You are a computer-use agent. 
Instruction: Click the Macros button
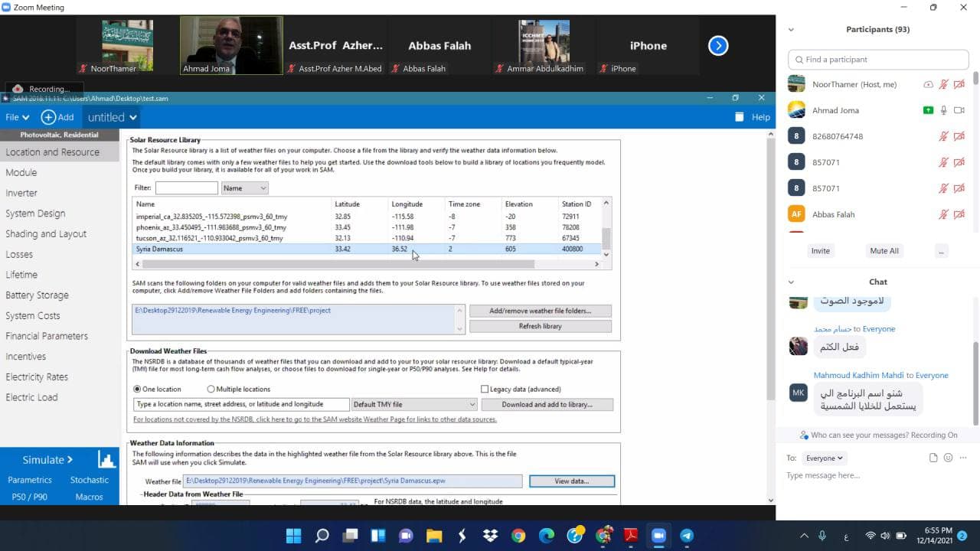tap(89, 497)
